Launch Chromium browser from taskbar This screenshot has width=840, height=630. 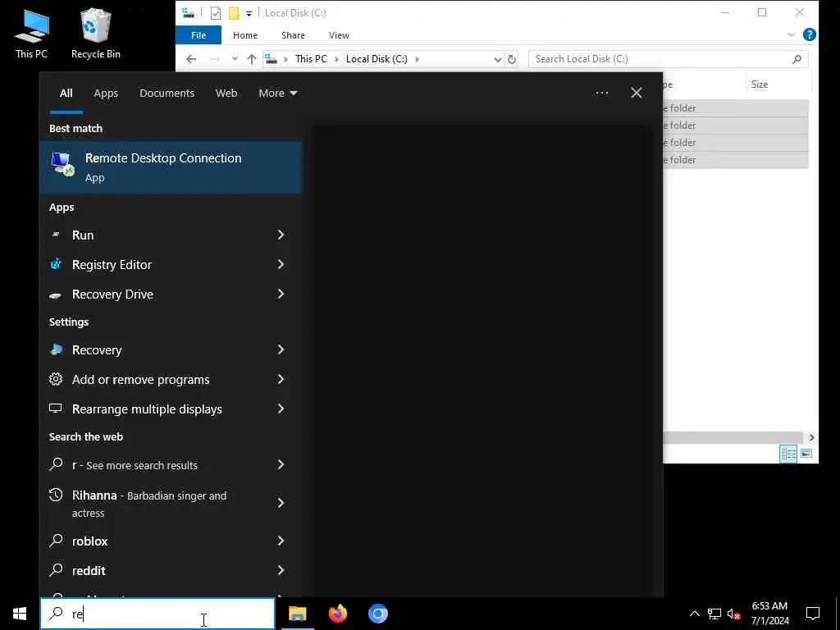tap(377, 614)
